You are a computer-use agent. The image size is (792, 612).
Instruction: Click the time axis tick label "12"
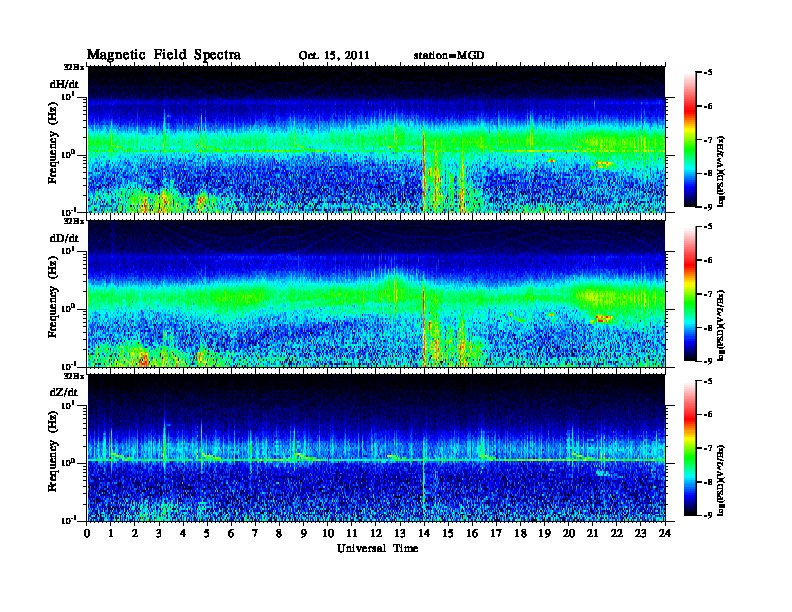coord(376,534)
